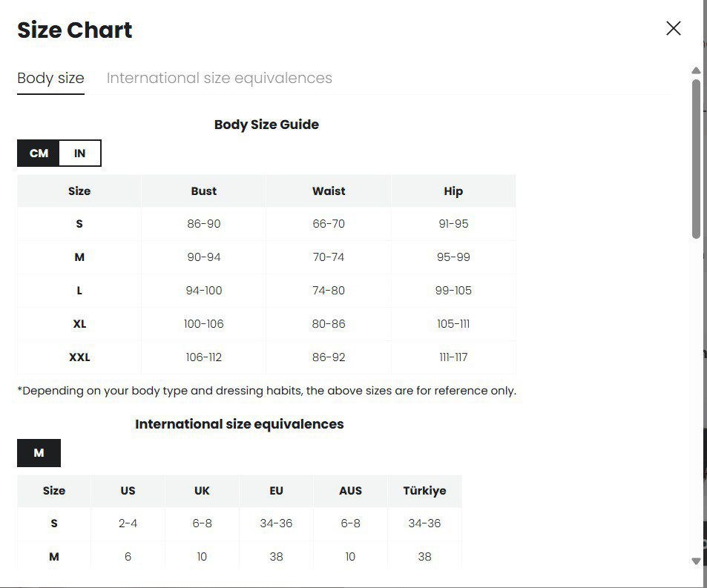707x588 pixels.
Task: Click the vertical scrollbar thumb
Action: pyautogui.click(x=696, y=159)
